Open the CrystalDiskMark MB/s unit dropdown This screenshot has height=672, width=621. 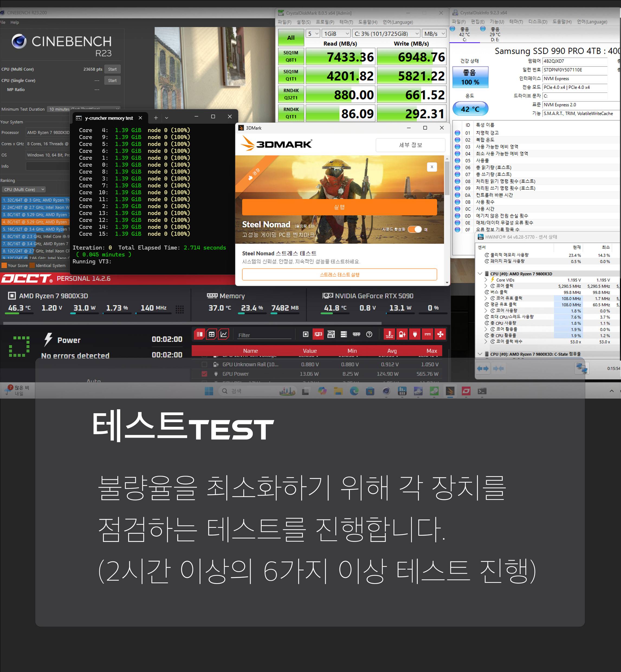pos(434,34)
